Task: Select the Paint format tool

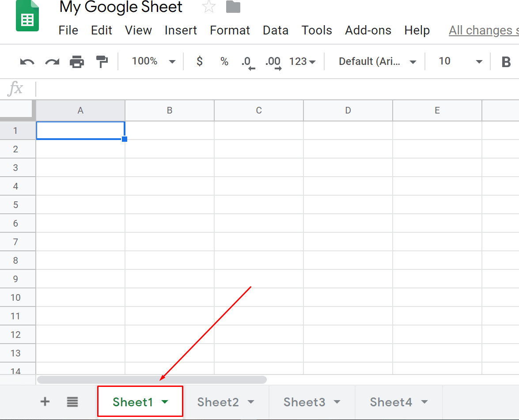Action: click(x=102, y=61)
